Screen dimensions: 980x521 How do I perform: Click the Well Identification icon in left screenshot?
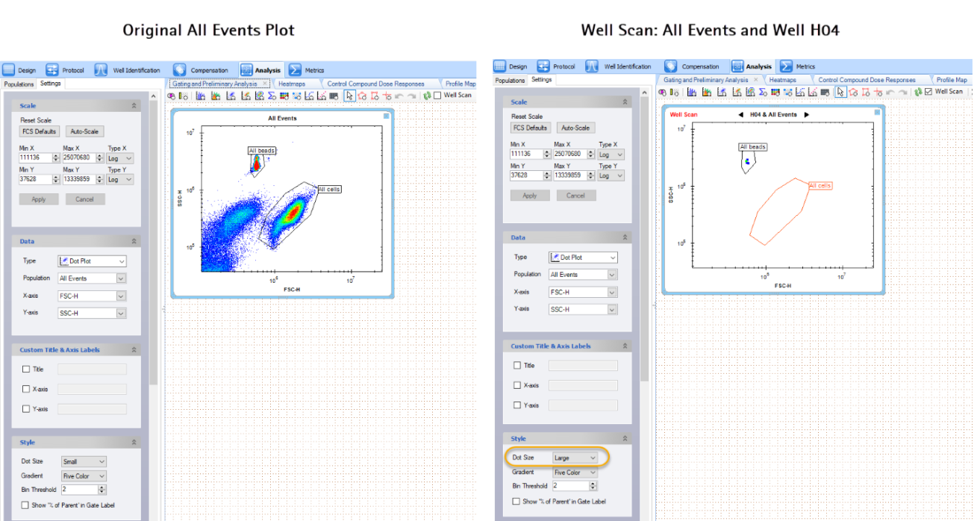coord(102,70)
